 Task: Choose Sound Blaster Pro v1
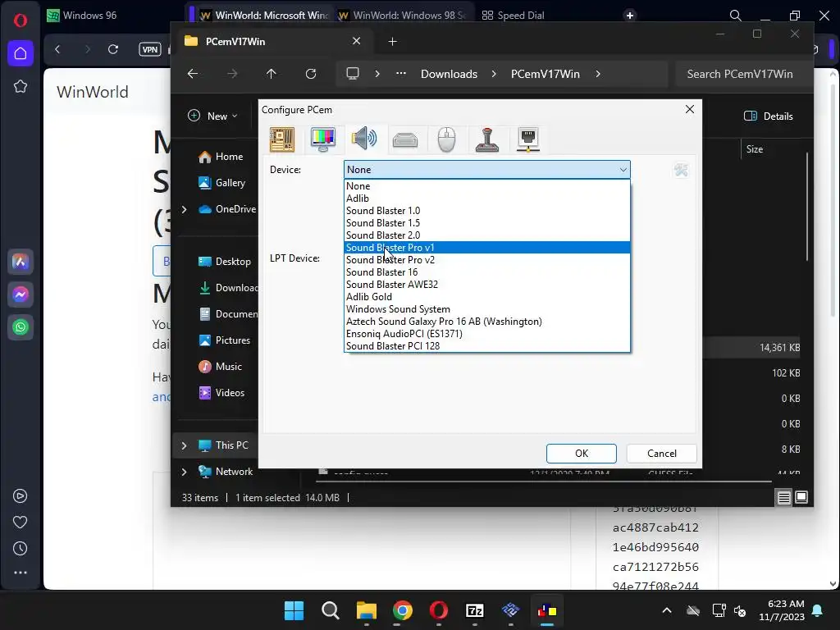tap(487, 248)
